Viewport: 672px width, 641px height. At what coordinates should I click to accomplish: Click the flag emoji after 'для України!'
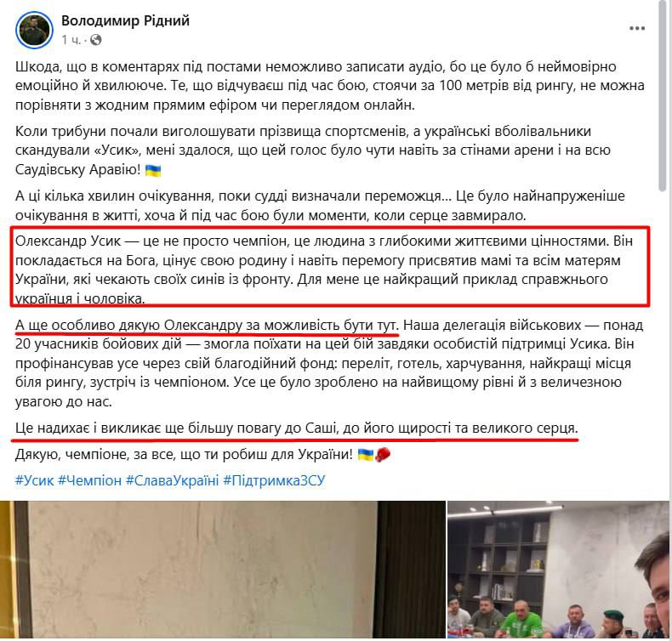(x=366, y=455)
